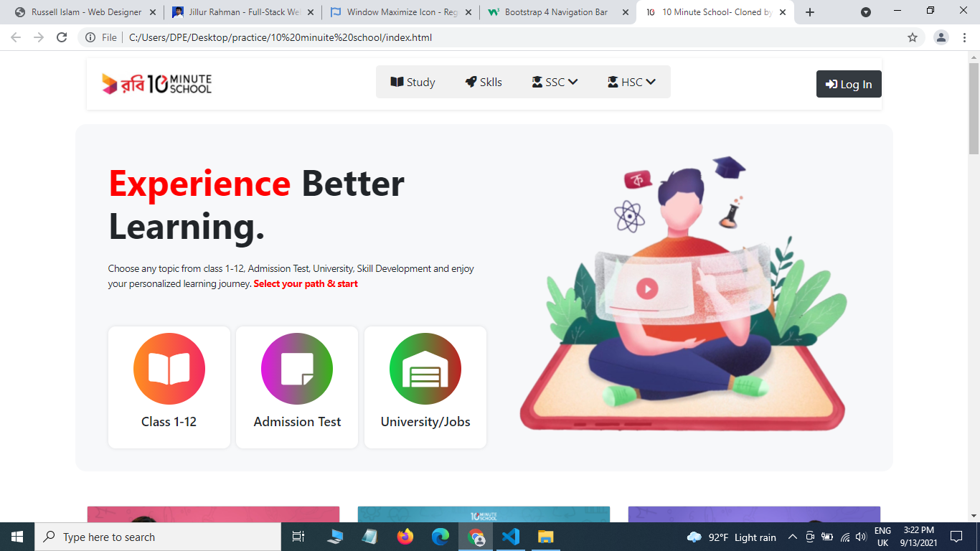Select the Skills nav item
The image size is (980, 551).
coord(484,83)
